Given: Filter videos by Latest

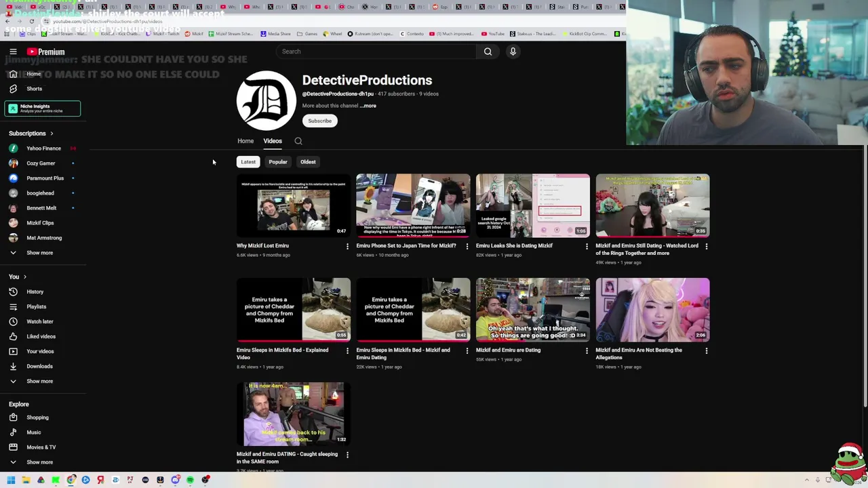Looking at the screenshot, I should (x=248, y=162).
